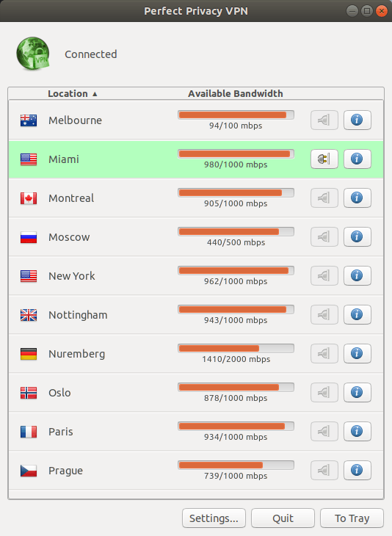Select the Nuremberg location name
This screenshot has height=536, width=392.
(76, 354)
